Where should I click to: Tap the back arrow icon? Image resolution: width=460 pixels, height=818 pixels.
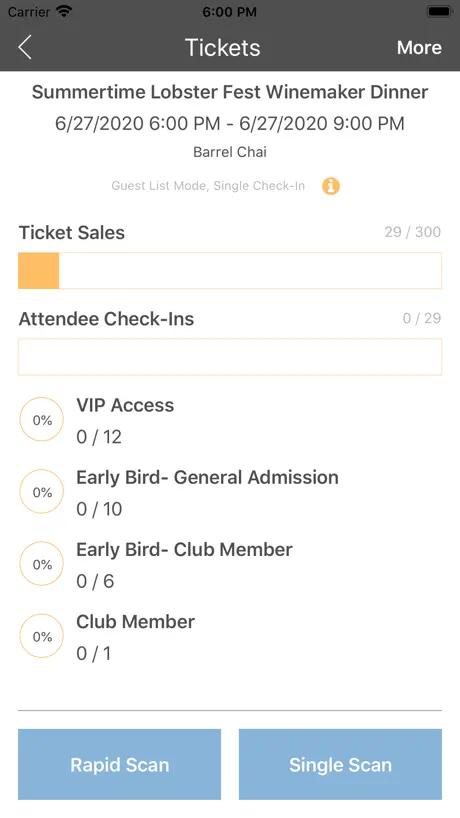25,47
